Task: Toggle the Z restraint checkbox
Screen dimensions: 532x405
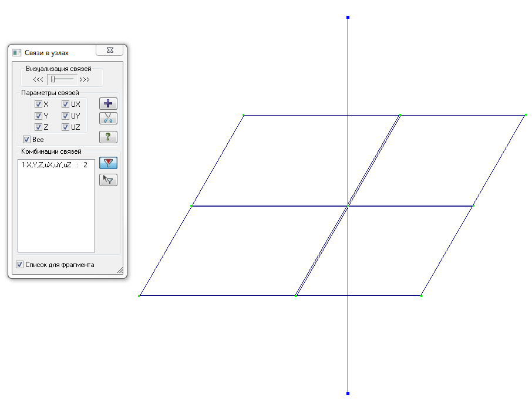Action: click(x=38, y=127)
